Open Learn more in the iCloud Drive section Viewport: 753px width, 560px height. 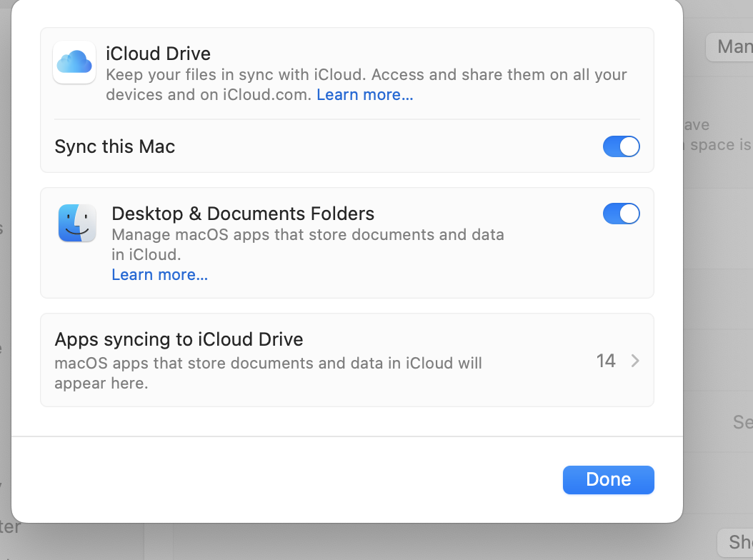click(364, 94)
